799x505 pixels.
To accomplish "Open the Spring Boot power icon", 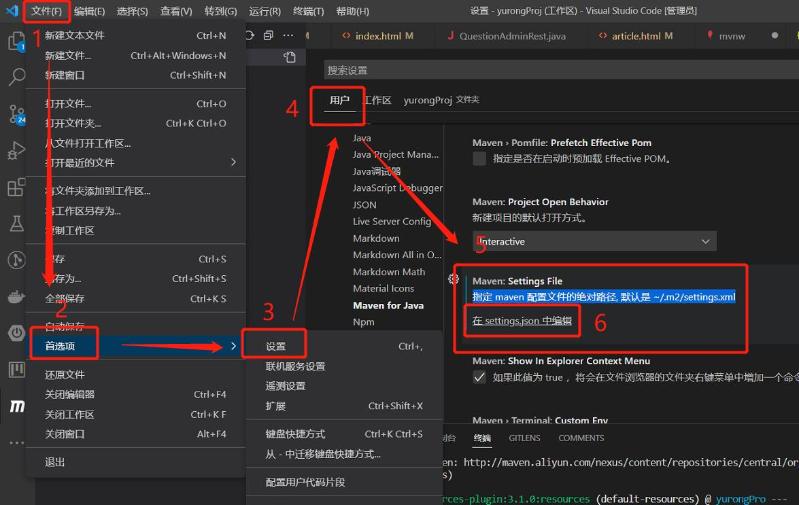I will 16,333.
